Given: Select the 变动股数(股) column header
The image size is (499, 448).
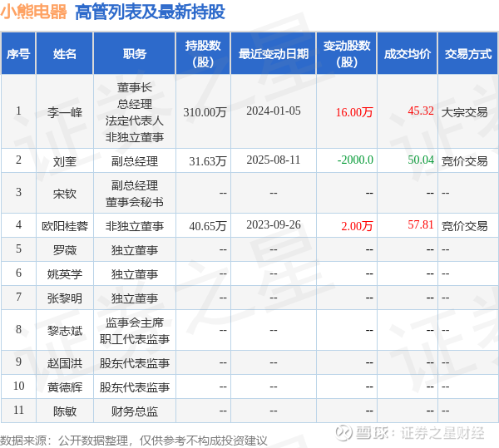Looking at the screenshot, I should click(347, 53).
